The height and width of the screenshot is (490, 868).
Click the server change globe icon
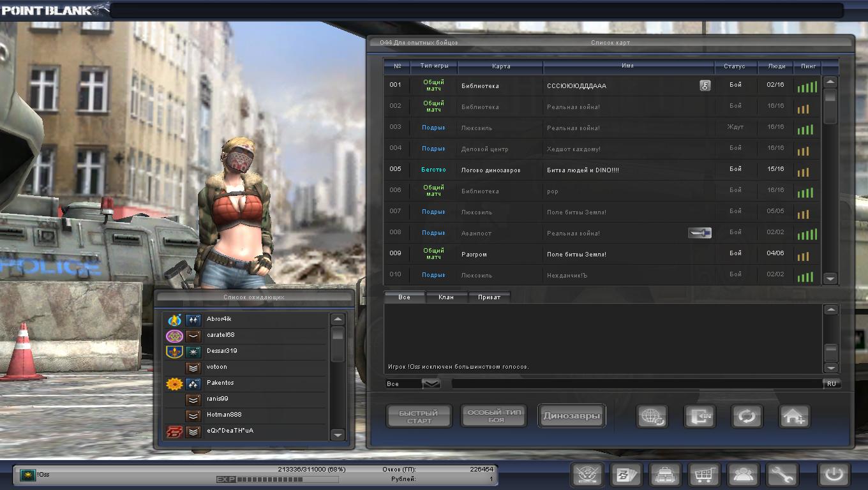pyautogui.click(x=652, y=417)
